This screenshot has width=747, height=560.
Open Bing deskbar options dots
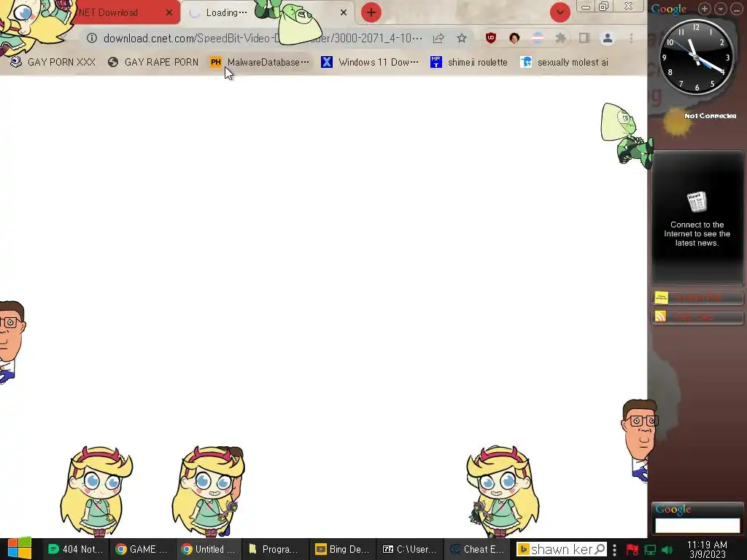click(x=614, y=549)
